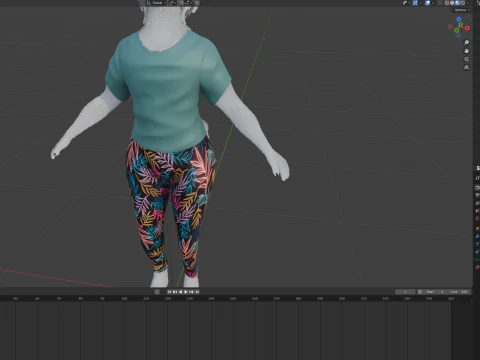The image size is (480, 360).
Task: Open the viewport shading options dropdown
Action: pyautogui.click(x=468, y=3)
